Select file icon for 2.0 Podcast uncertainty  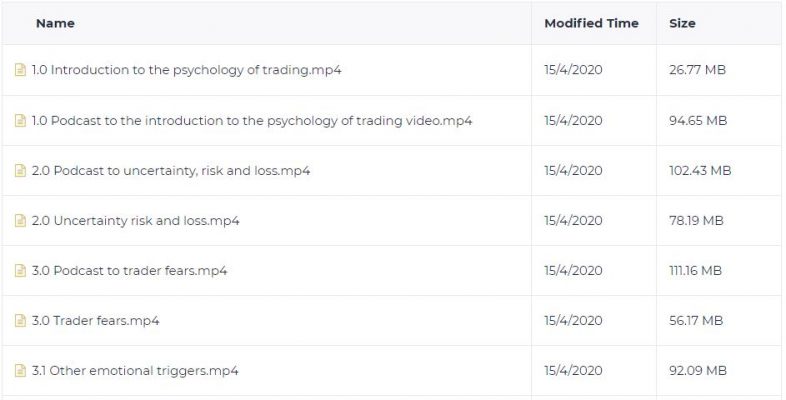(20, 170)
